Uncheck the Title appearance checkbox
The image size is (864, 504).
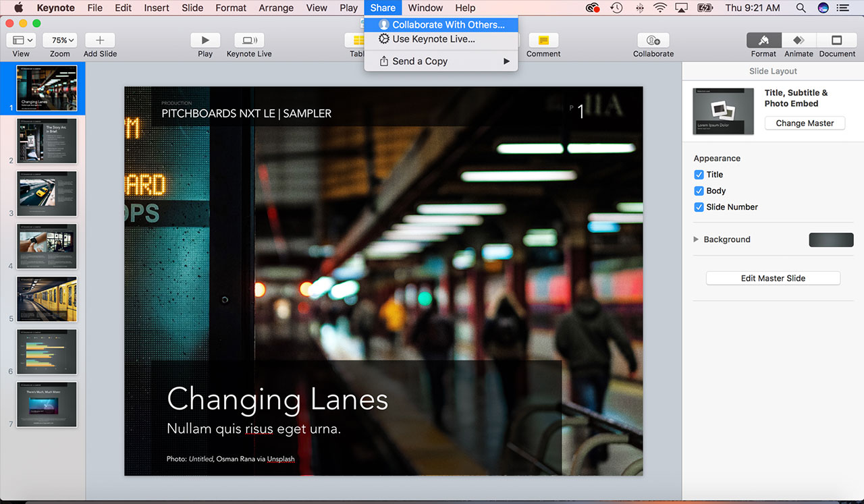[x=699, y=175]
